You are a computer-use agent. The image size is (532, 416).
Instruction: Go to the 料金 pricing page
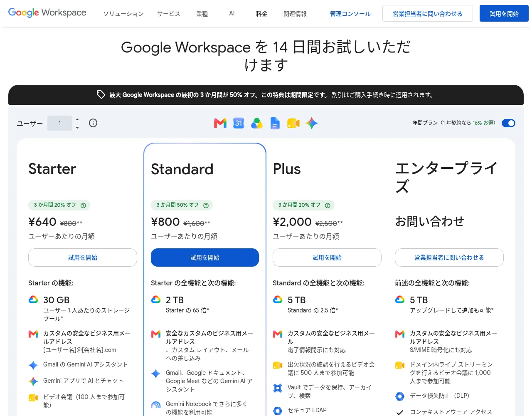click(x=262, y=14)
